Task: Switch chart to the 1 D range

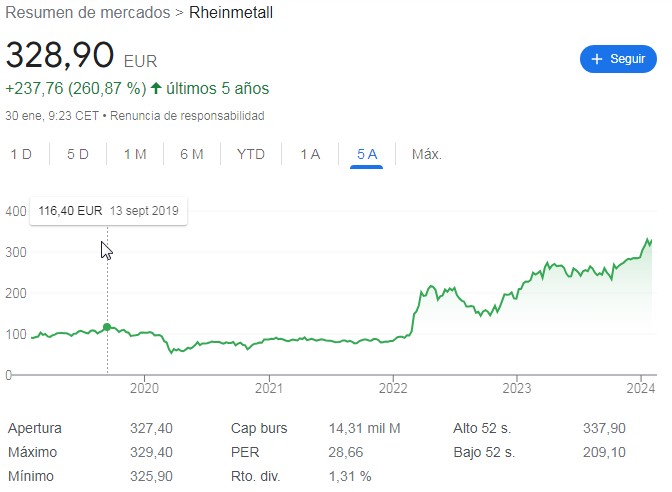Action: tap(21, 154)
